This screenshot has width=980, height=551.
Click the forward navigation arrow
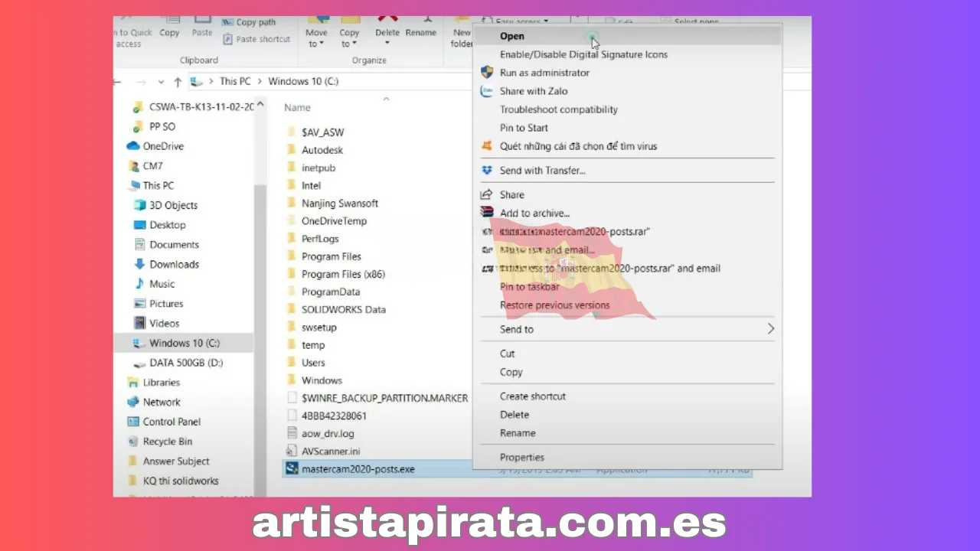click(x=141, y=81)
